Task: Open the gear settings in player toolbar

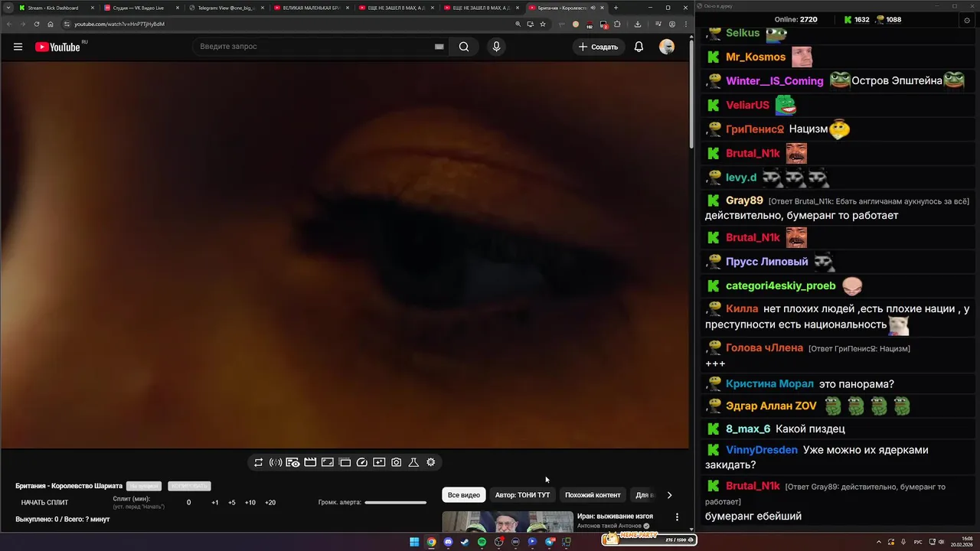Action: (431, 462)
